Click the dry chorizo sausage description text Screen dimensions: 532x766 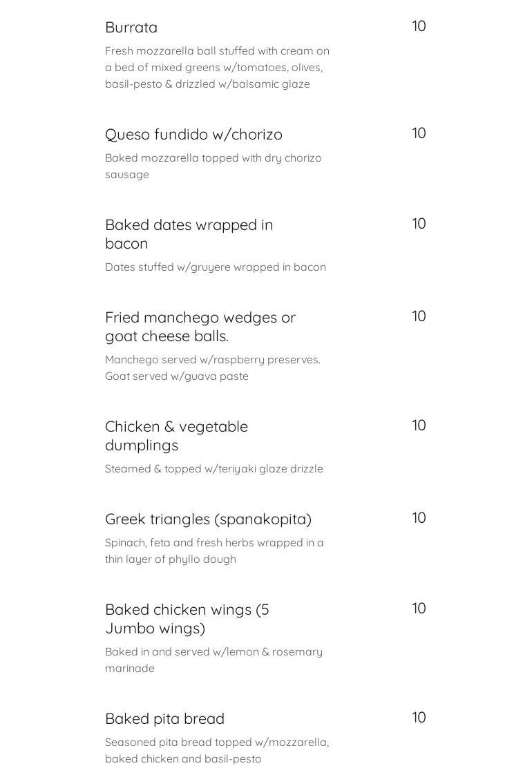[213, 166]
